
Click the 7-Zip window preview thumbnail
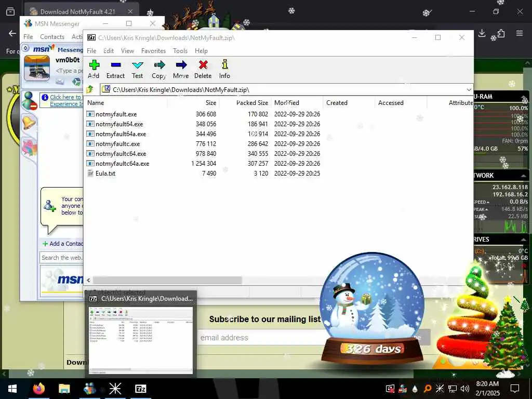[141, 340]
